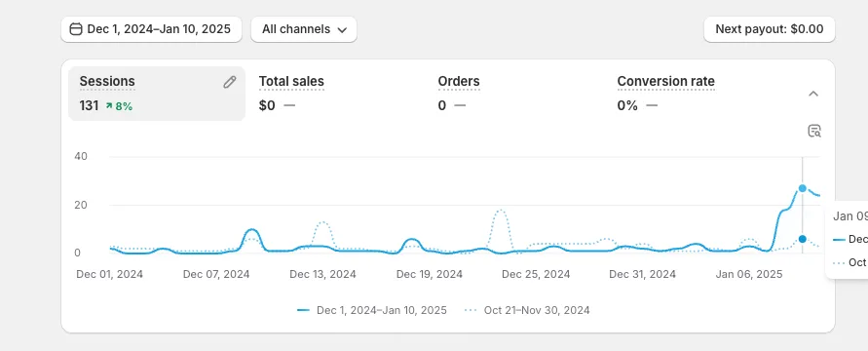Select the Sessions metric card
This screenshot has width=868, height=351.
(157, 94)
